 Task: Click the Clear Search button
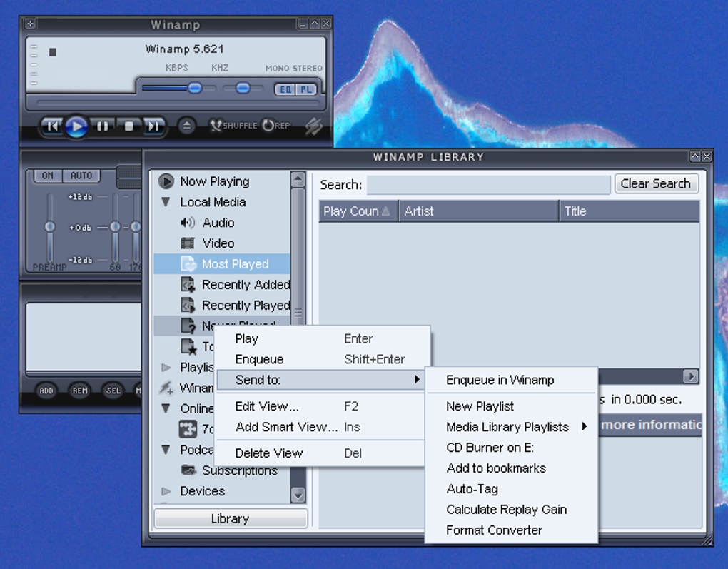pos(656,184)
